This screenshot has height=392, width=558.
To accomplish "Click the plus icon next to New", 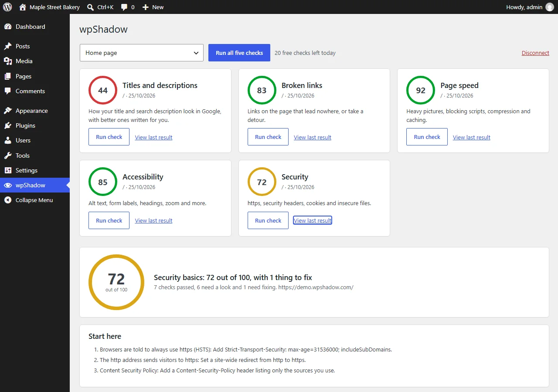I will [x=146, y=7].
